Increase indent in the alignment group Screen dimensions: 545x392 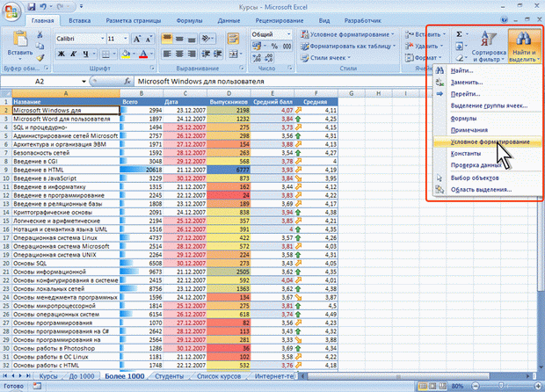218,54
